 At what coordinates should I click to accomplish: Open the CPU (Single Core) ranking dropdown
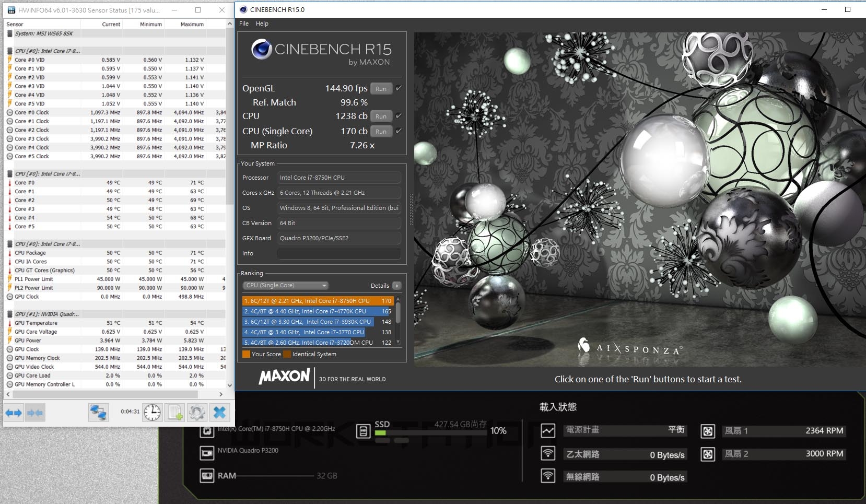286,285
